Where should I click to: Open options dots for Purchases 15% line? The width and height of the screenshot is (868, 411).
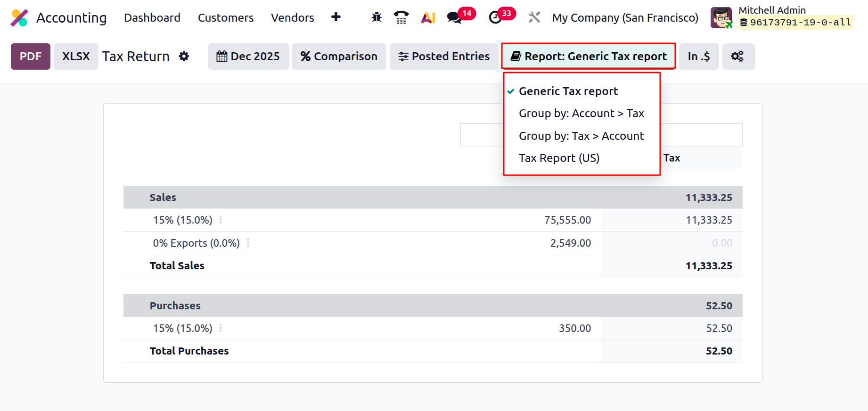(x=221, y=328)
